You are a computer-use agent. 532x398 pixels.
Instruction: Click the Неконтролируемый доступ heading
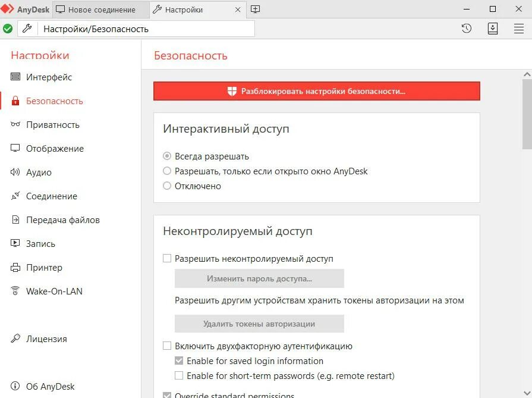(238, 231)
